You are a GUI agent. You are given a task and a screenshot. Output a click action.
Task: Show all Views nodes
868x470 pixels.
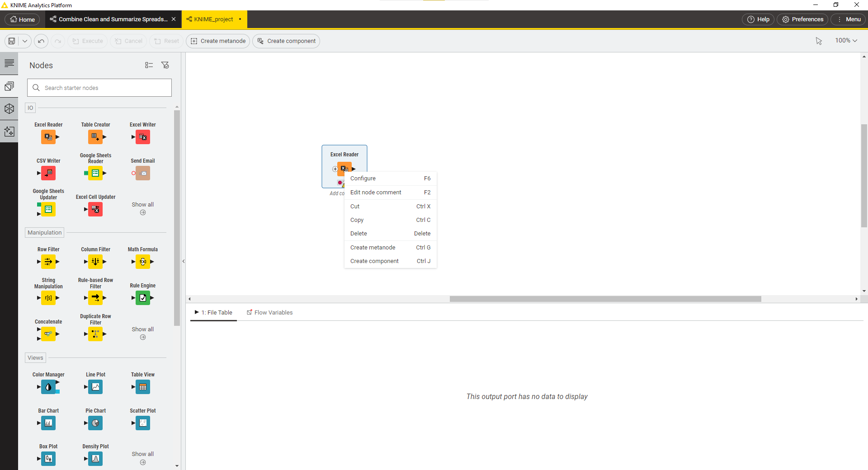tap(143, 458)
